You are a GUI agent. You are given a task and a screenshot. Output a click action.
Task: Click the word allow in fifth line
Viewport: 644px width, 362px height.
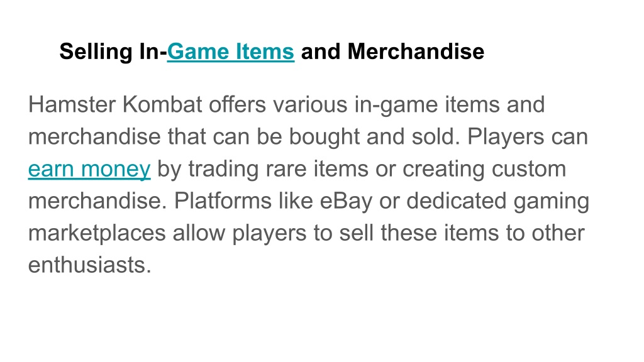[199, 233]
